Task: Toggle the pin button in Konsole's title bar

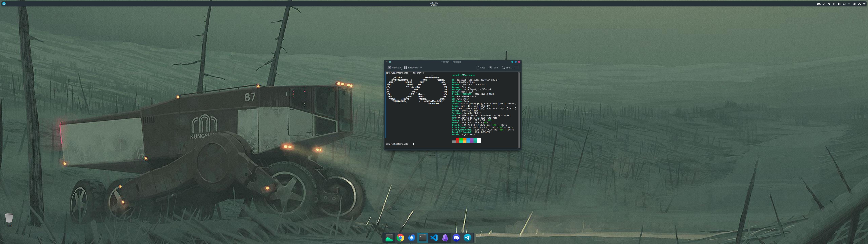Action: click(390, 62)
